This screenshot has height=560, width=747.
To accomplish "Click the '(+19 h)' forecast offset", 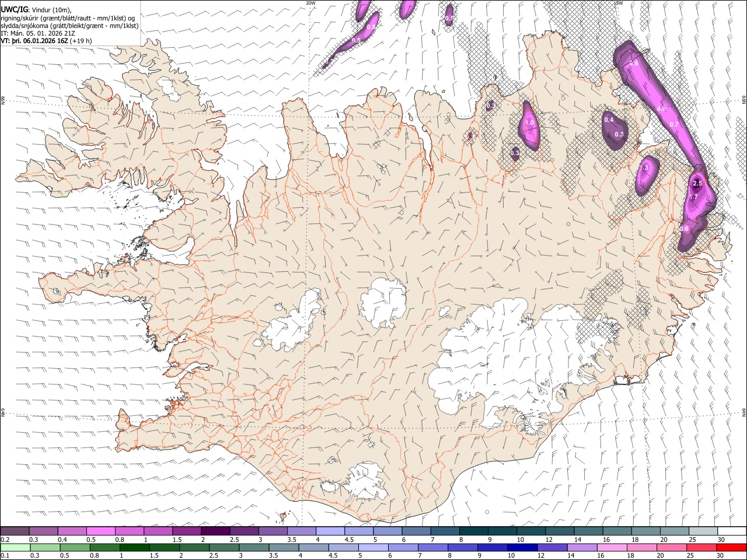I will tap(81, 41).
